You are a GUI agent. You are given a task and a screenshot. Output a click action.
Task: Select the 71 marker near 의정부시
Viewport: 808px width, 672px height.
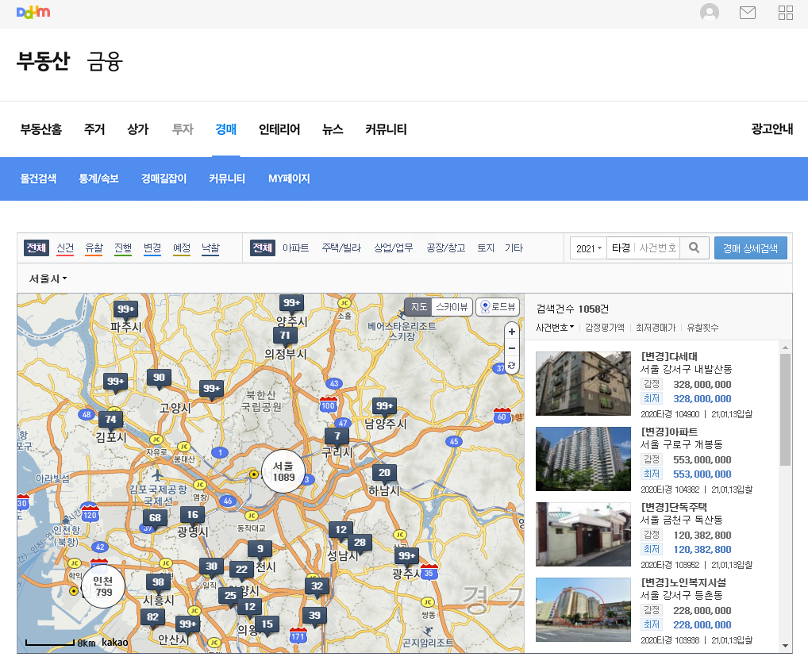coord(285,336)
